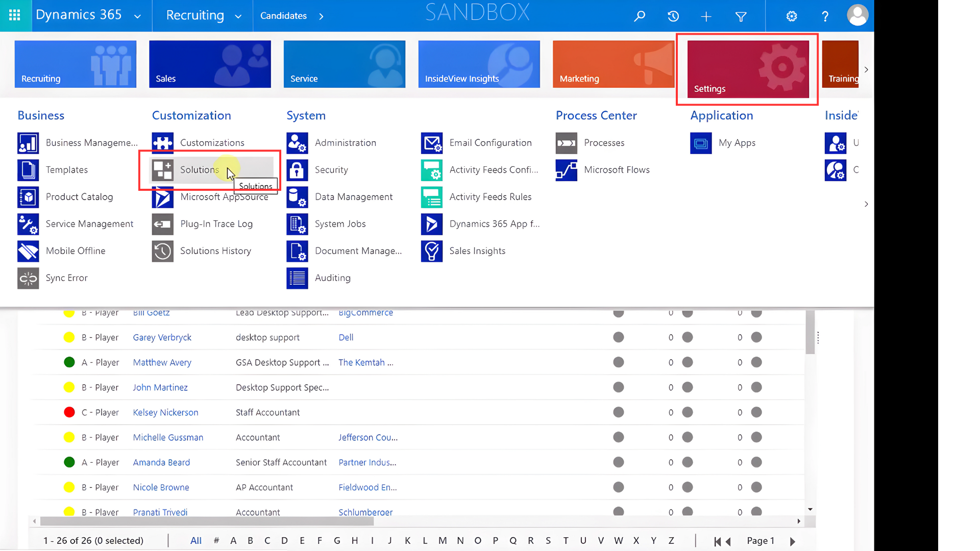Select the John Martinez row

(x=419, y=387)
